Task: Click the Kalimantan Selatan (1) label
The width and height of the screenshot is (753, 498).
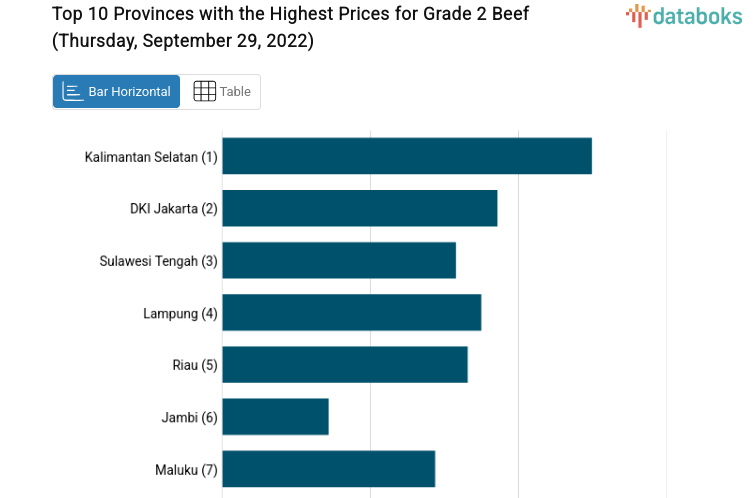Action: point(151,157)
